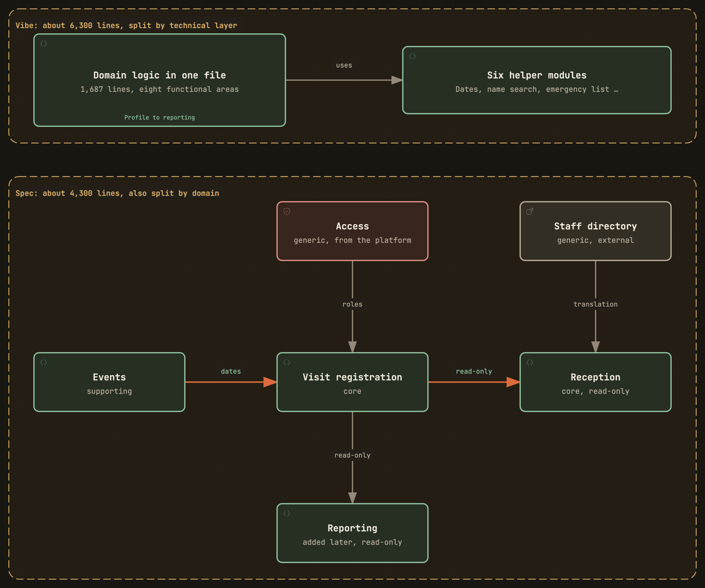
Task: Click the "added later, read-only" subtitle
Action: 352,542
